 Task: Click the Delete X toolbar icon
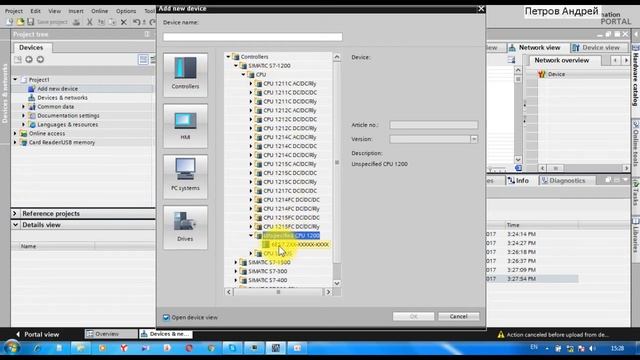124,22
